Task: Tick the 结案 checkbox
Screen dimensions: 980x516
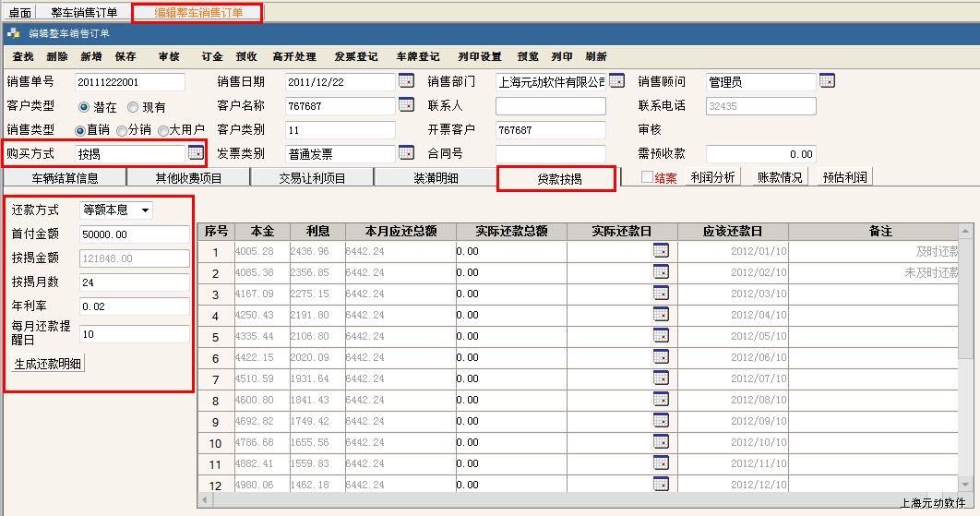Action: (x=648, y=177)
